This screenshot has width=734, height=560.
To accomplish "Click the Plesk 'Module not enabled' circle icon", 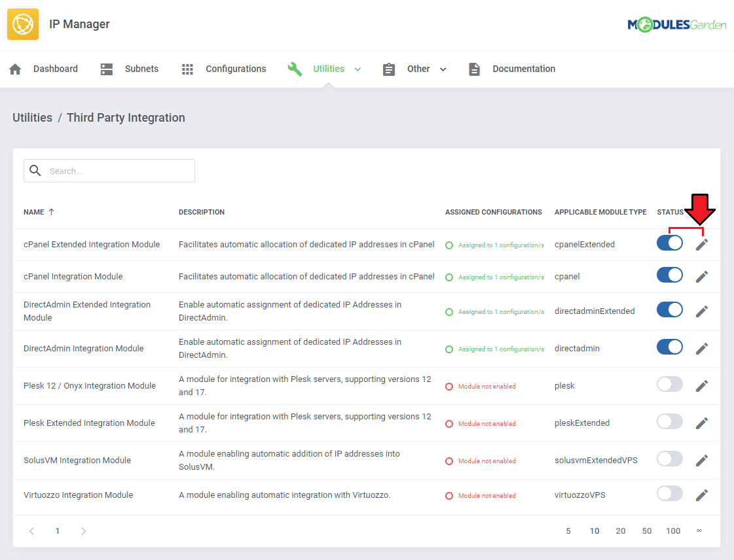I will (449, 387).
